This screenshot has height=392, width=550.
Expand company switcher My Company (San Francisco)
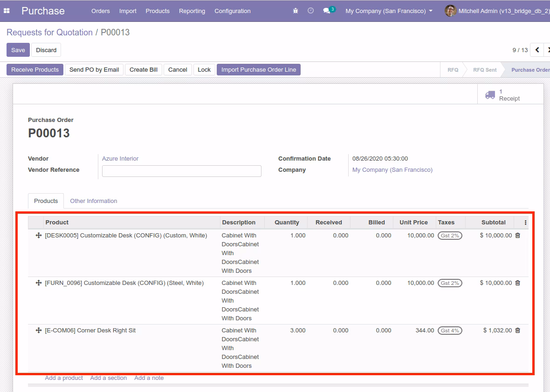click(x=389, y=11)
